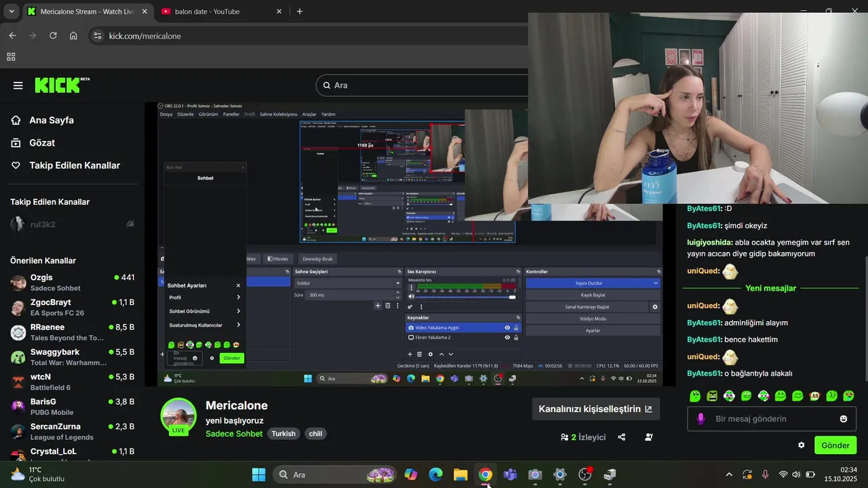This screenshot has width=868, height=488.
Task: Click the moderator user icon next to share
Action: tap(648, 437)
